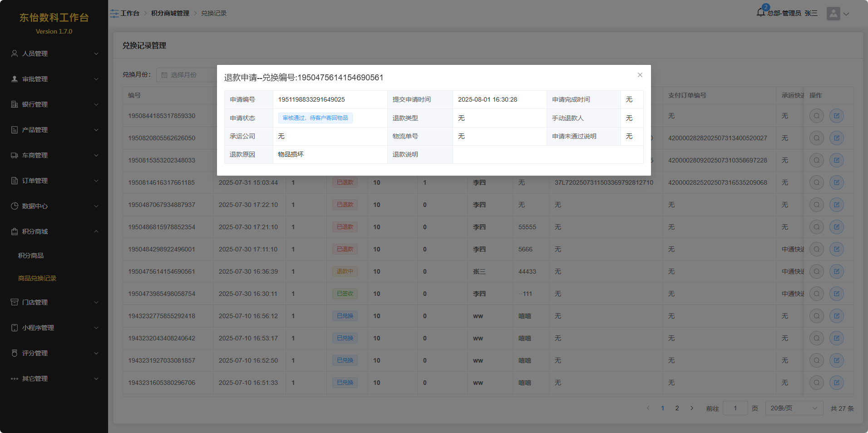Click view icon for record 1950844185317859330

[816, 116]
